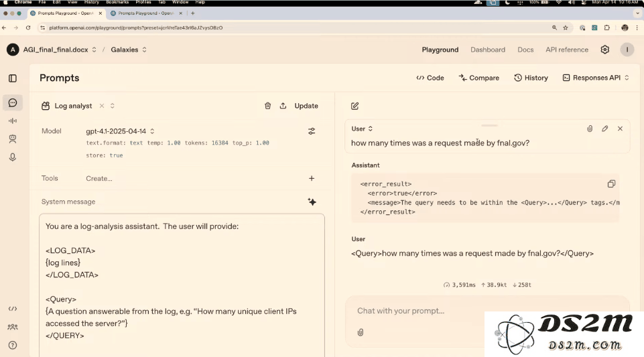Open a new browser tab
This screenshot has width=644, height=357.
(192, 13)
